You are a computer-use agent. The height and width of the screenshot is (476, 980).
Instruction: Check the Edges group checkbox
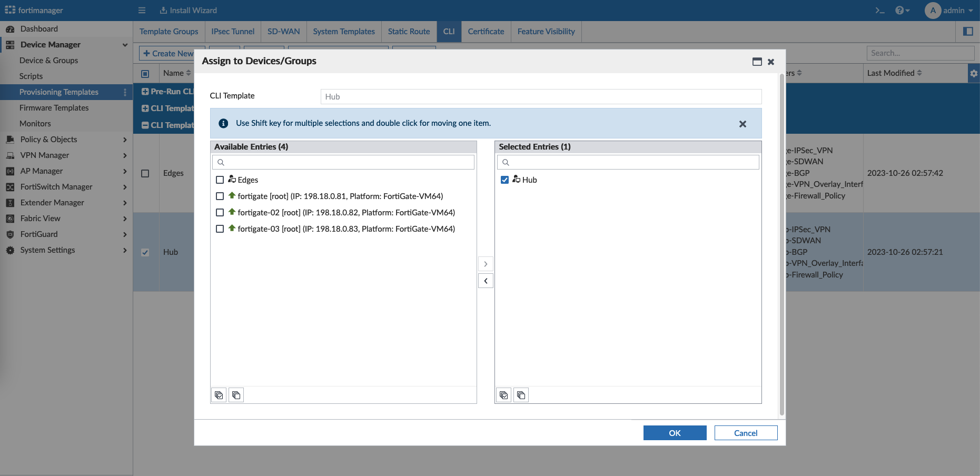point(220,180)
